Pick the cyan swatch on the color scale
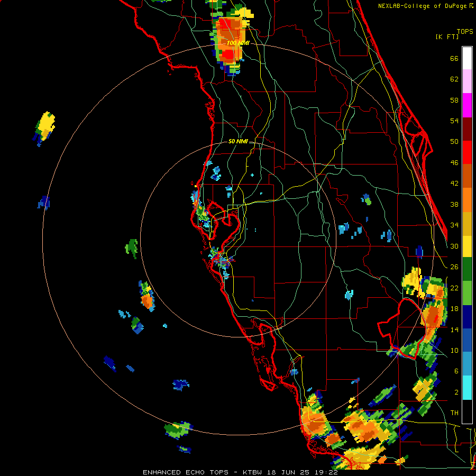 (x=467, y=388)
